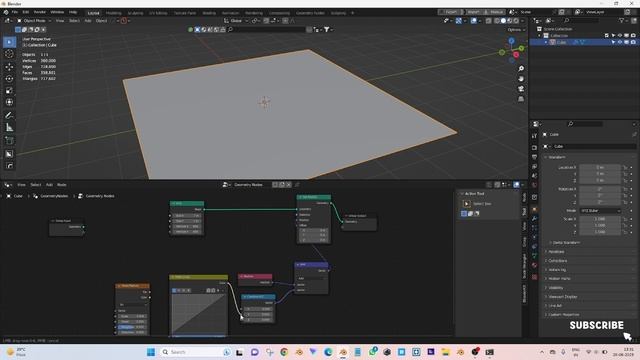Click the Cube object row in outliner
This screenshot has height=360, width=640.
click(x=583, y=42)
